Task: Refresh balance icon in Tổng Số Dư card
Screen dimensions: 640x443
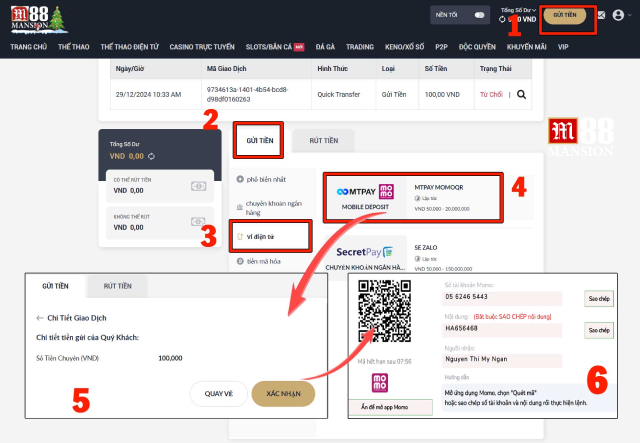Action: [151, 156]
